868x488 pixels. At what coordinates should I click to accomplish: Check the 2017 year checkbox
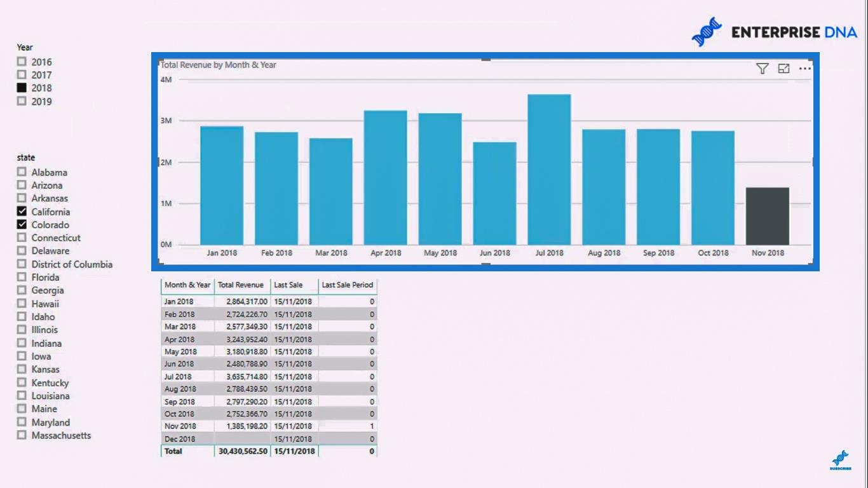click(x=22, y=75)
